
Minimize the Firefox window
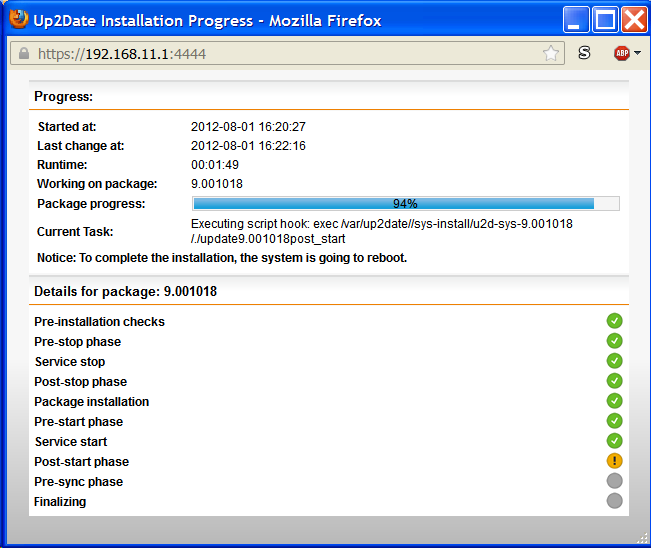coord(576,19)
